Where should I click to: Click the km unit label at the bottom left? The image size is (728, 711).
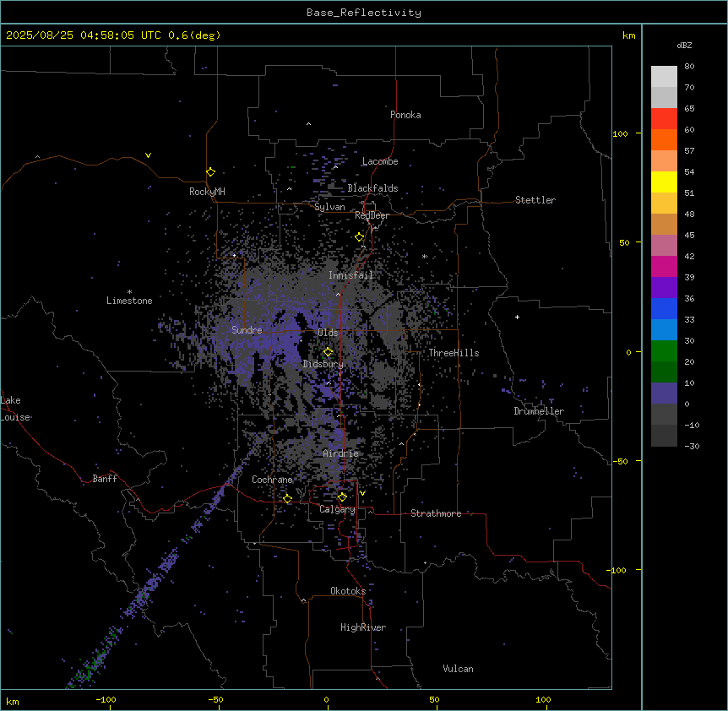pyautogui.click(x=13, y=701)
